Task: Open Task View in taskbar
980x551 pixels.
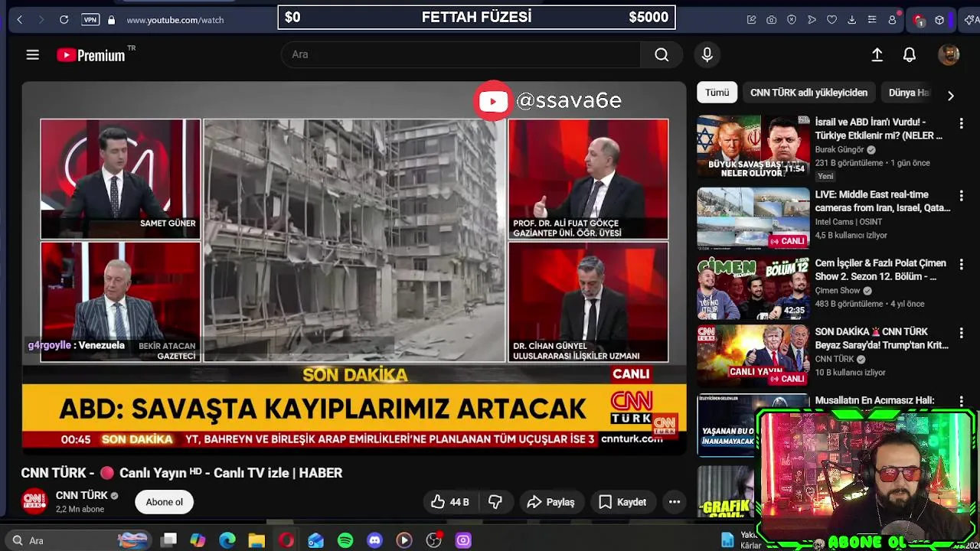Action: coord(169,540)
